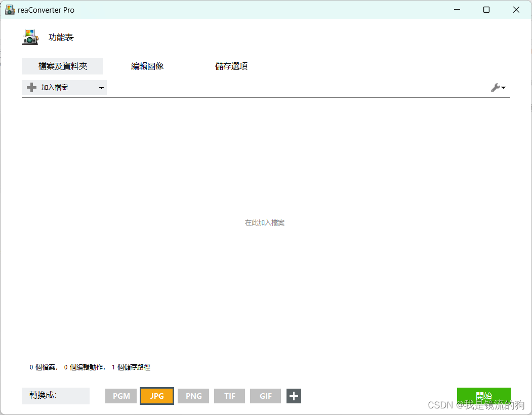This screenshot has height=415, width=532.
Task: Open the 儲存選項 tab
Action: pos(231,66)
